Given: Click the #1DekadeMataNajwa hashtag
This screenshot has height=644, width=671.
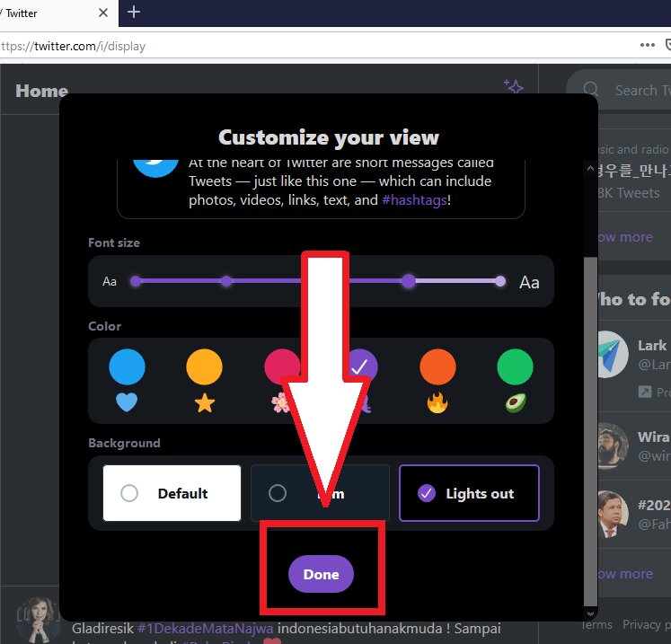Looking at the screenshot, I should (x=206, y=628).
